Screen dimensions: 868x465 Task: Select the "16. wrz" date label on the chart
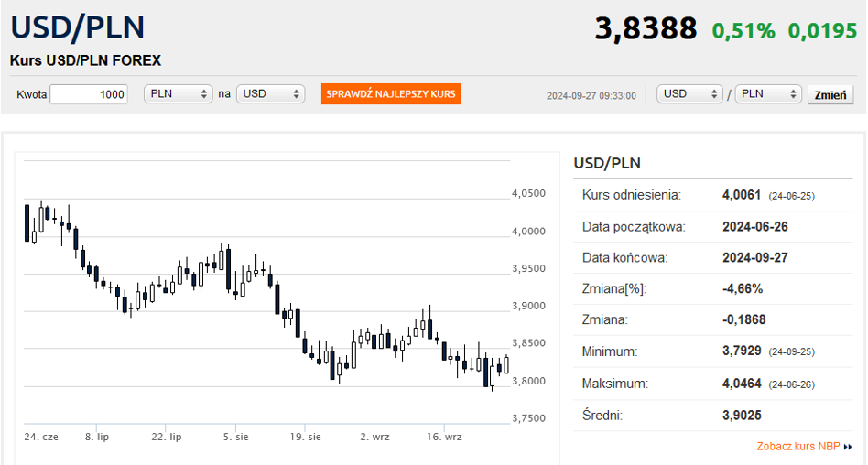click(444, 437)
